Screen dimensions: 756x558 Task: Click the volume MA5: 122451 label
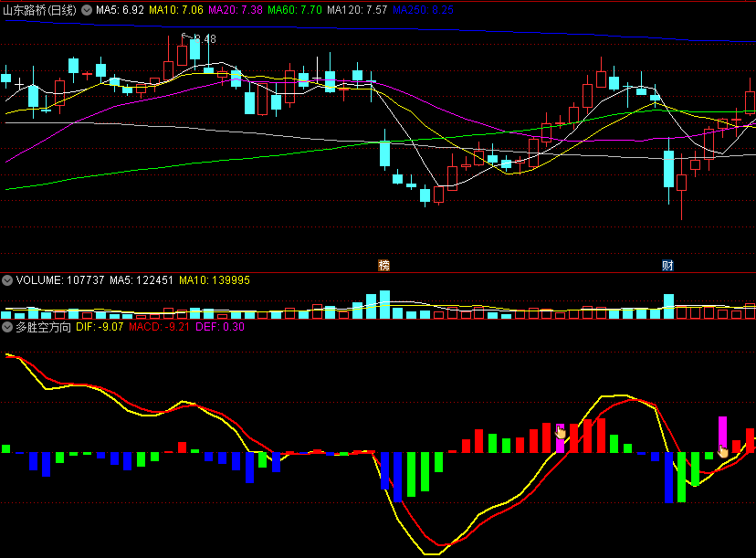(x=142, y=280)
